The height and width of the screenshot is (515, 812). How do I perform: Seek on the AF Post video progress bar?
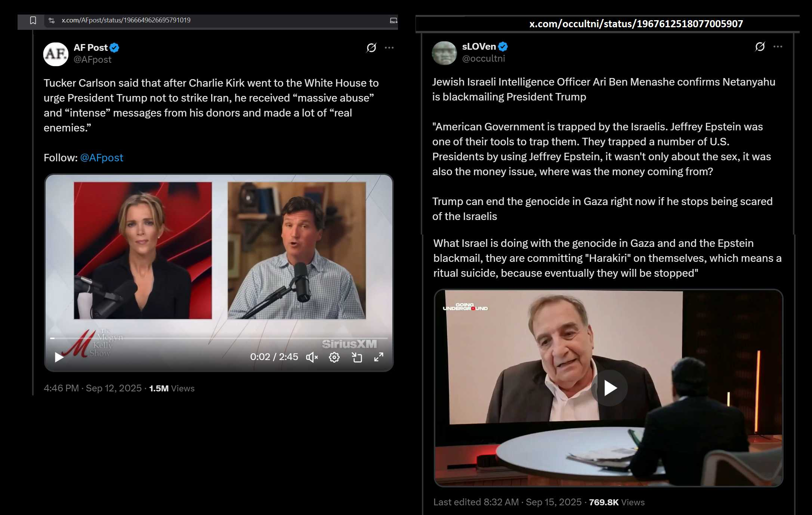click(x=219, y=338)
